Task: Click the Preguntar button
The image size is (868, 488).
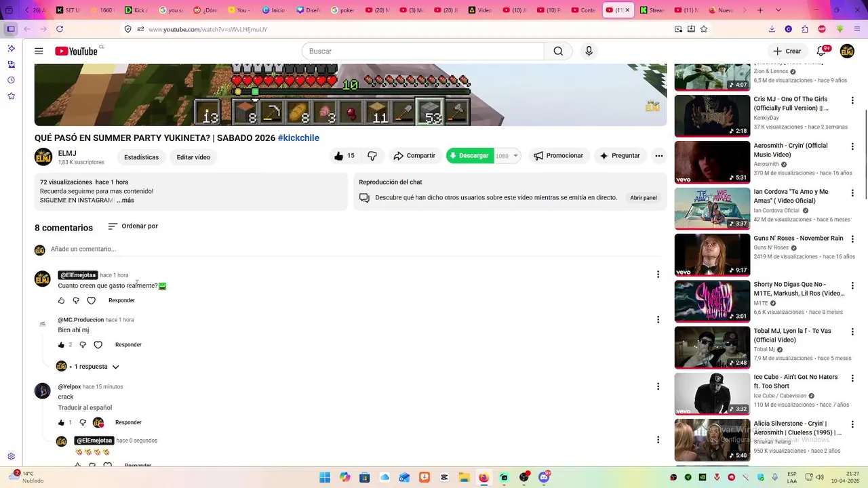Action: point(620,156)
